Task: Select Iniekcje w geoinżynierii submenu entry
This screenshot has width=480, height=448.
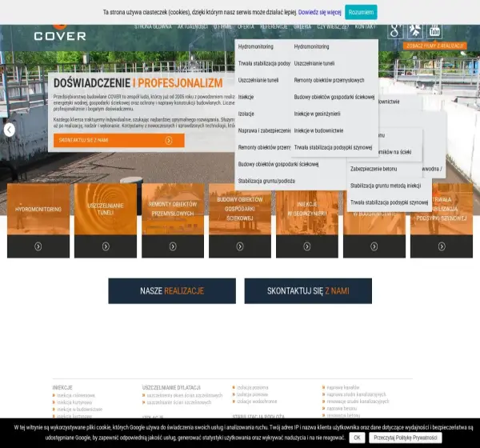Action: [x=317, y=114]
